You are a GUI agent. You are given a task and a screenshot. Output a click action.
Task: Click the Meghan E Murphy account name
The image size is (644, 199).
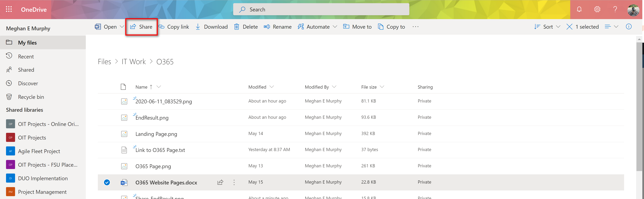[x=28, y=28]
